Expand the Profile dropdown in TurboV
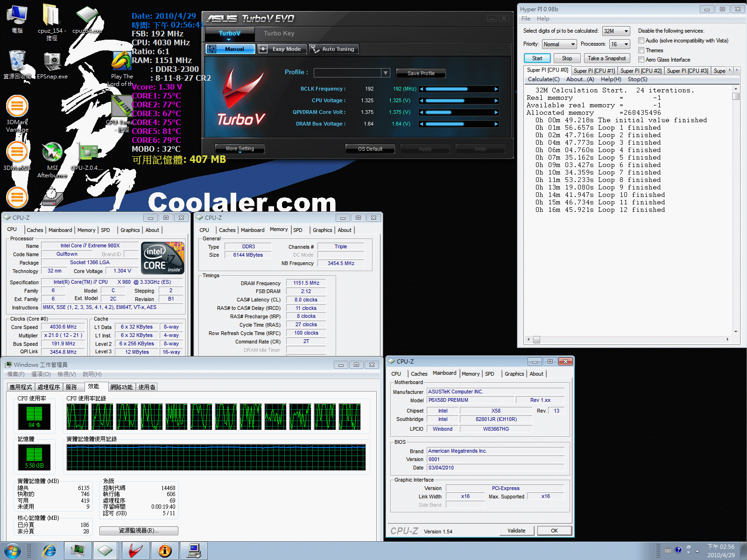 point(386,73)
